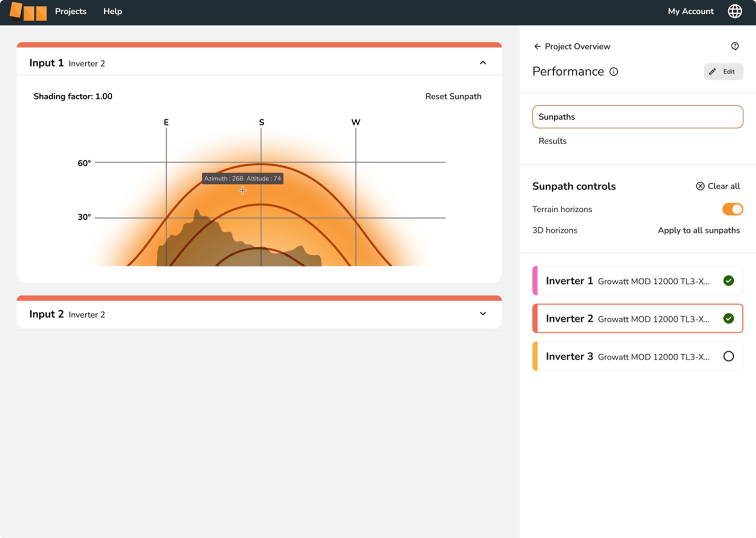Viewport: 756px width, 538px height.
Task: Click the help question mark icon
Action: pos(735,46)
